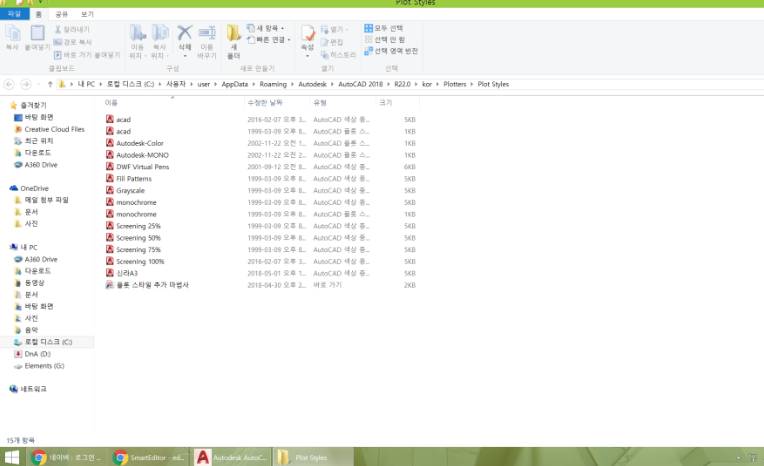764x466 pixels.
Task: Open the 열기 (Open) dropdown in ribbon
Action: (x=334, y=29)
